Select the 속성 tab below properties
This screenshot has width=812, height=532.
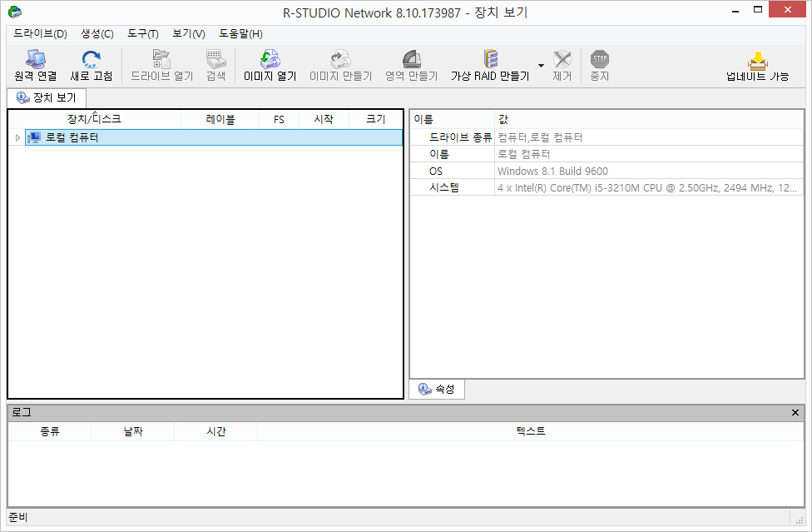tap(437, 389)
